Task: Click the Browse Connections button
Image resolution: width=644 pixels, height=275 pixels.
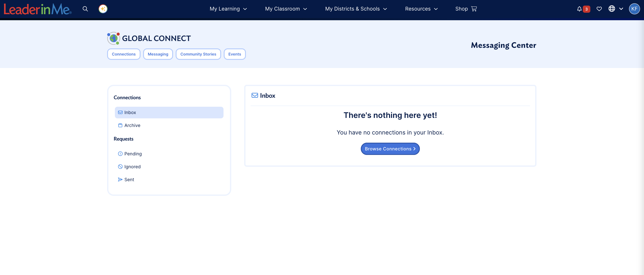Action: 390,149
